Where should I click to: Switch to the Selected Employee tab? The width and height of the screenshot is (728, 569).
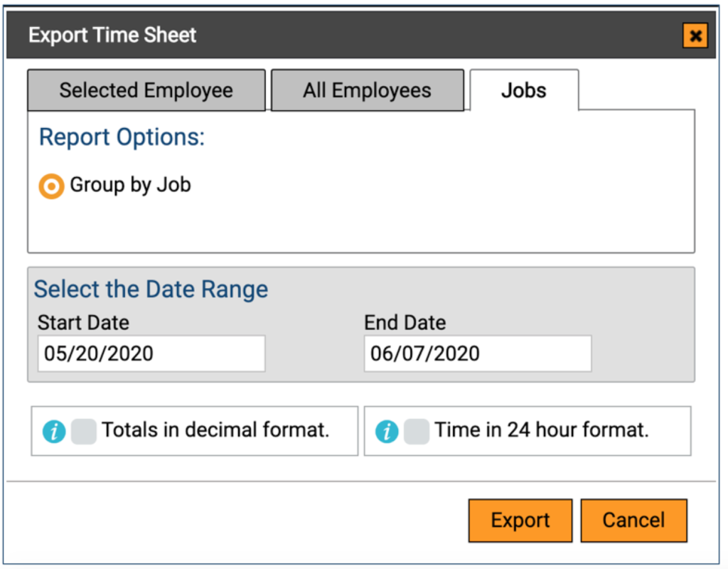[146, 90]
